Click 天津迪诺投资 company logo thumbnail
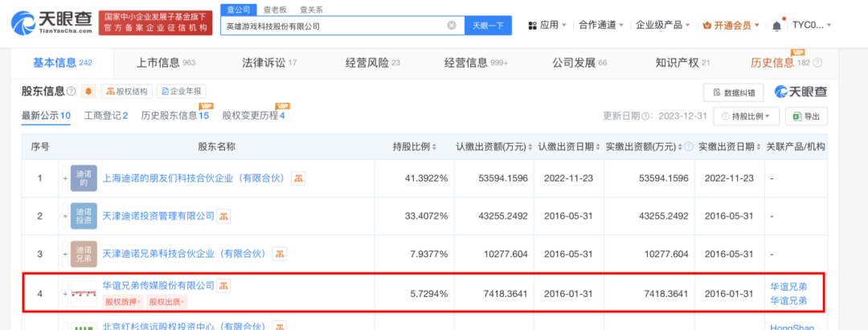 pos(84,216)
